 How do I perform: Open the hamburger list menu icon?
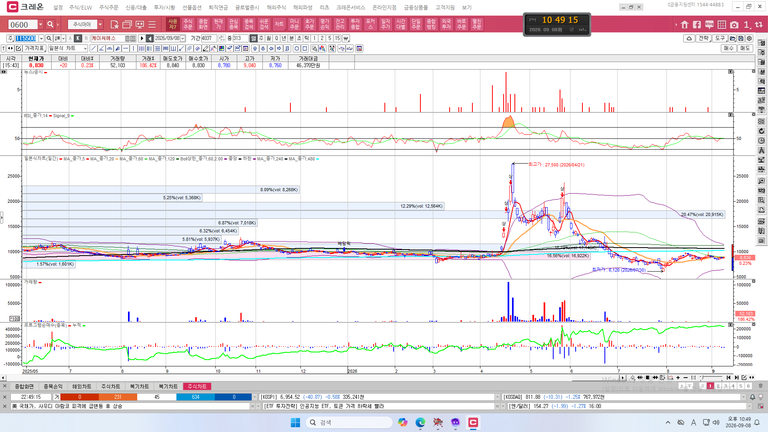pyautogui.click(x=152, y=24)
